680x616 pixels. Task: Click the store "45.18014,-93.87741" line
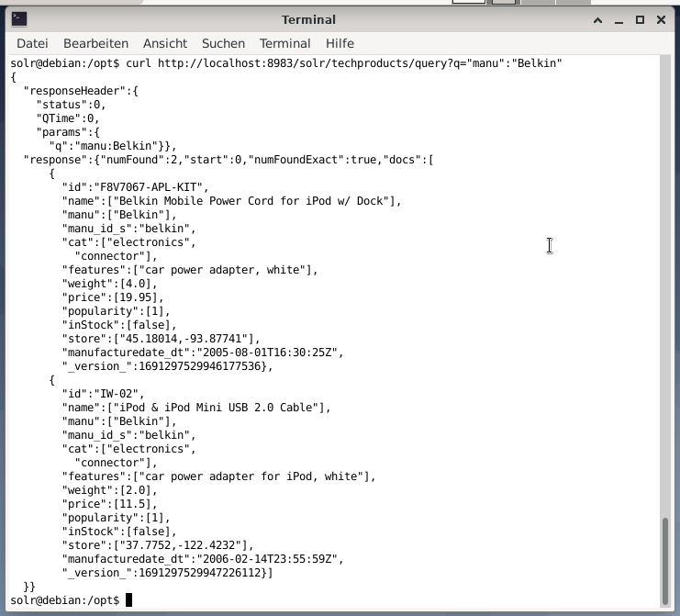pyautogui.click(x=161, y=339)
